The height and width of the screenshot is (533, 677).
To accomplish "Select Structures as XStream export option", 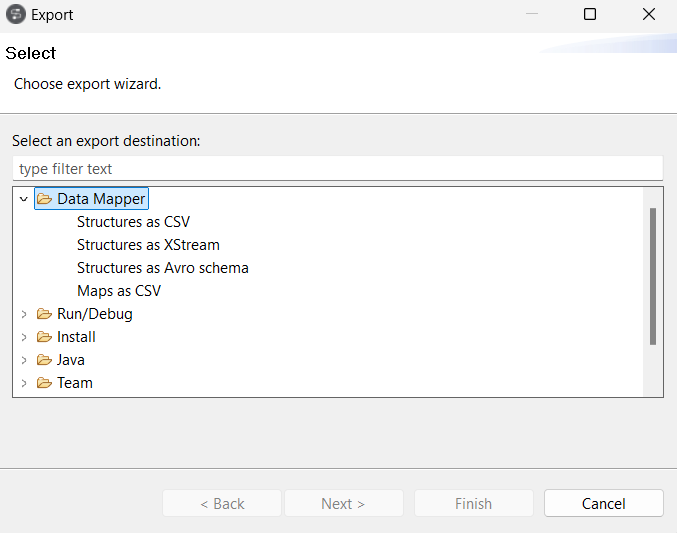I will click(x=148, y=245).
